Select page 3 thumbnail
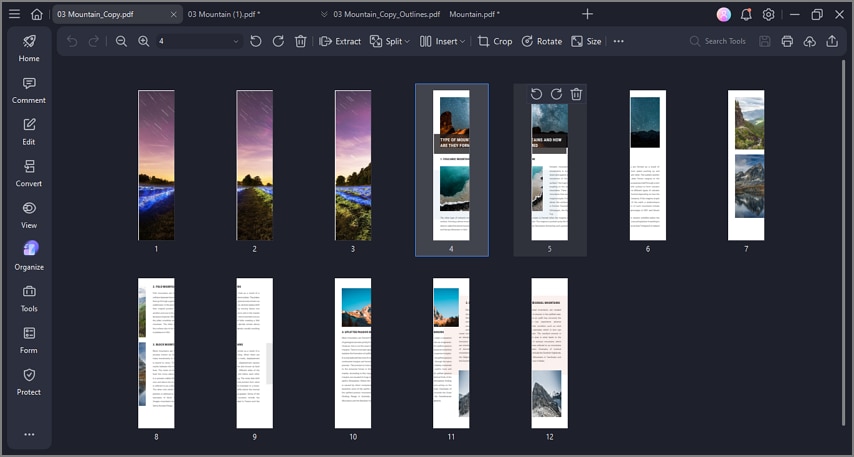The image size is (854, 457). click(353, 165)
